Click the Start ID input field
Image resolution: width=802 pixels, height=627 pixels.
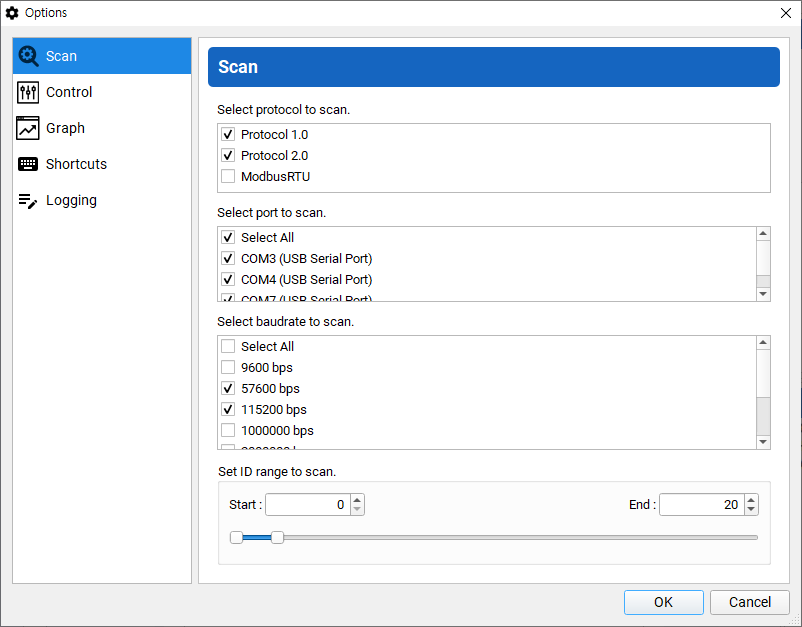click(307, 505)
